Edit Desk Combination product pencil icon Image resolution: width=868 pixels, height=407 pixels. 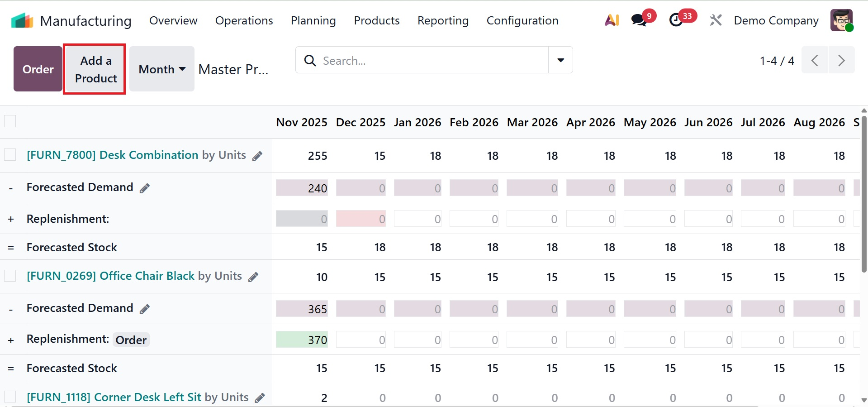(x=257, y=156)
